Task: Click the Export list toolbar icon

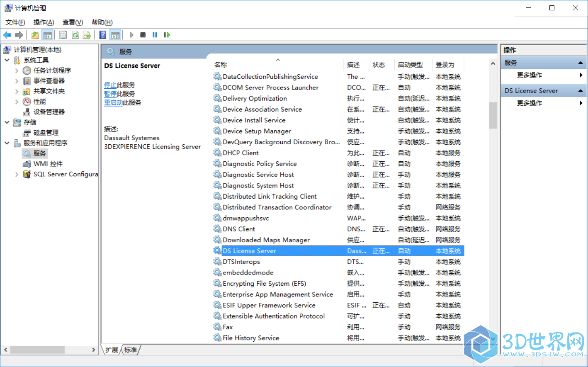Action: (87, 35)
